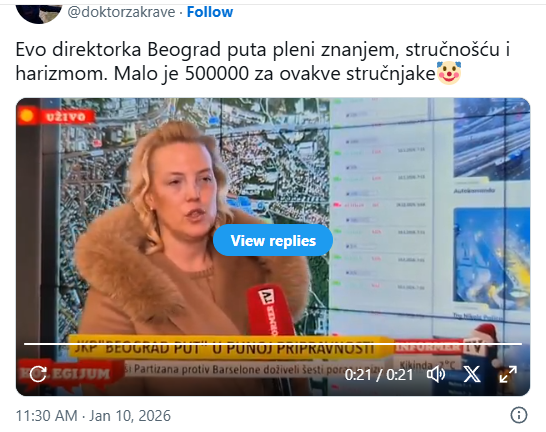The width and height of the screenshot is (546, 432).
Task: Open the info icon beside the date
Action: 519,415
